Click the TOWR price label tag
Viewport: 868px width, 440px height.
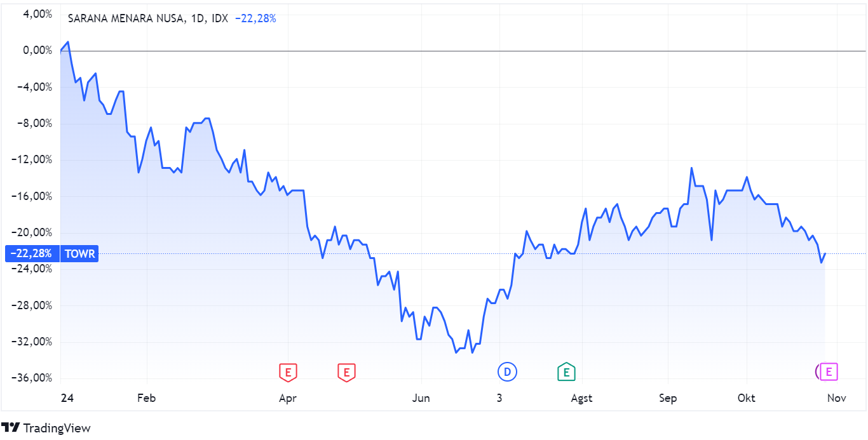(x=79, y=254)
